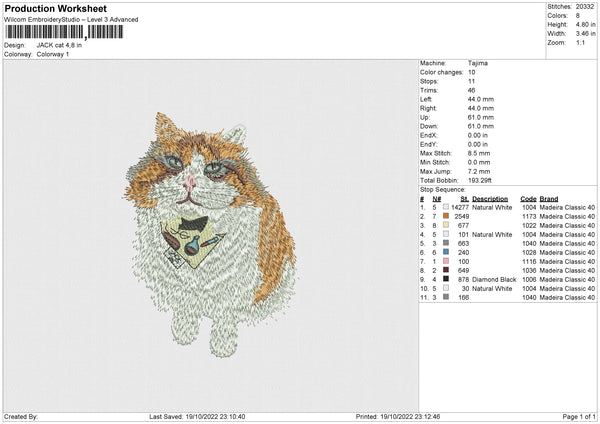Click the barcode under the header

point(64,32)
